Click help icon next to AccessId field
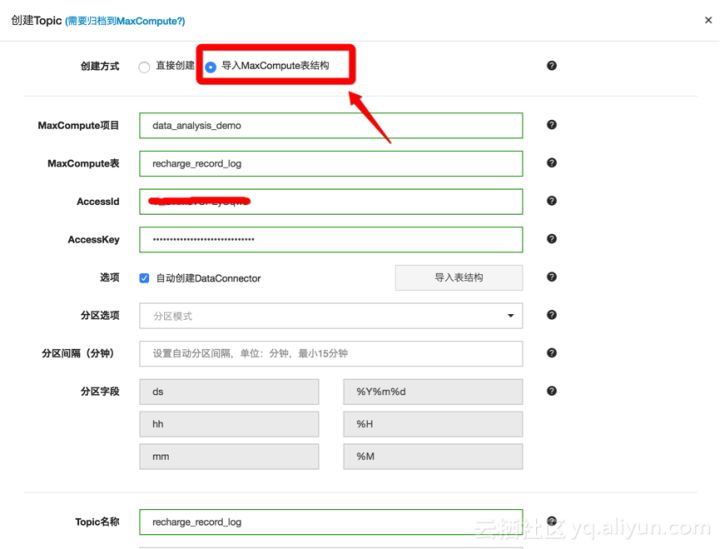Screen dimensions: 720x549 click(551, 201)
